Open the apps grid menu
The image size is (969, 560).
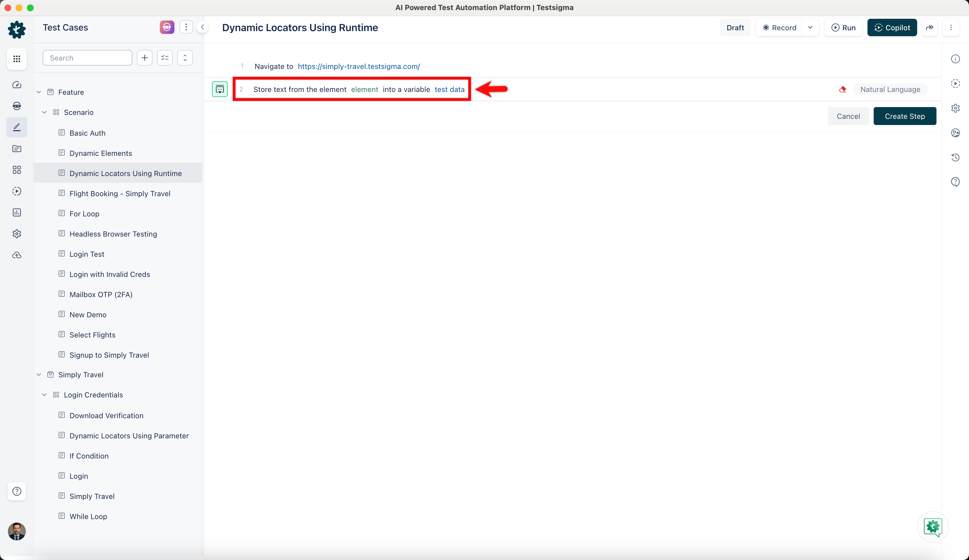(x=17, y=59)
